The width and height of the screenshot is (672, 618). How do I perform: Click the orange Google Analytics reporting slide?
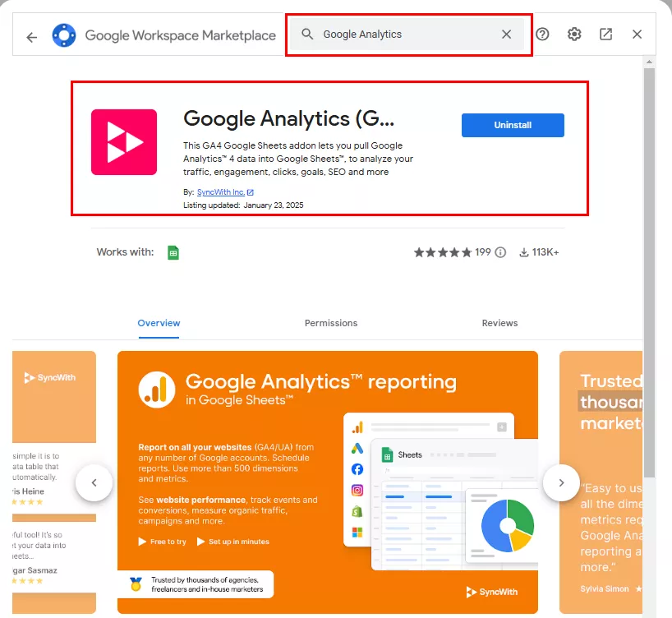click(x=328, y=482)
